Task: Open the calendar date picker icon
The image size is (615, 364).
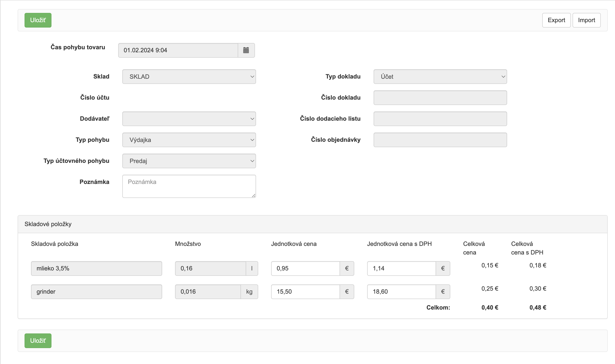Action: pyautogui.click(x=246, y=50)
